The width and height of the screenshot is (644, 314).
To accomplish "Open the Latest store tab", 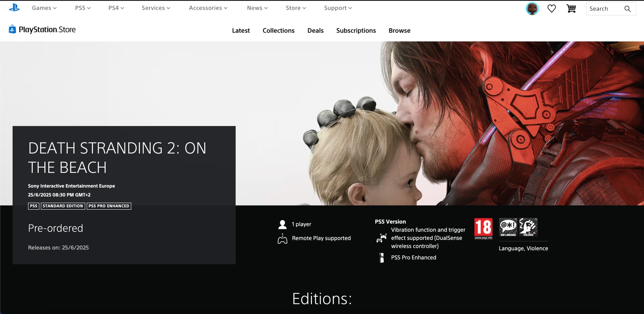I will pos(241,31).
